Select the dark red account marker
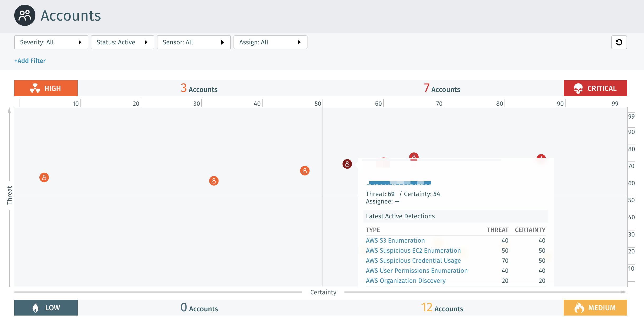644x324 pixels. tap(347, 164)
